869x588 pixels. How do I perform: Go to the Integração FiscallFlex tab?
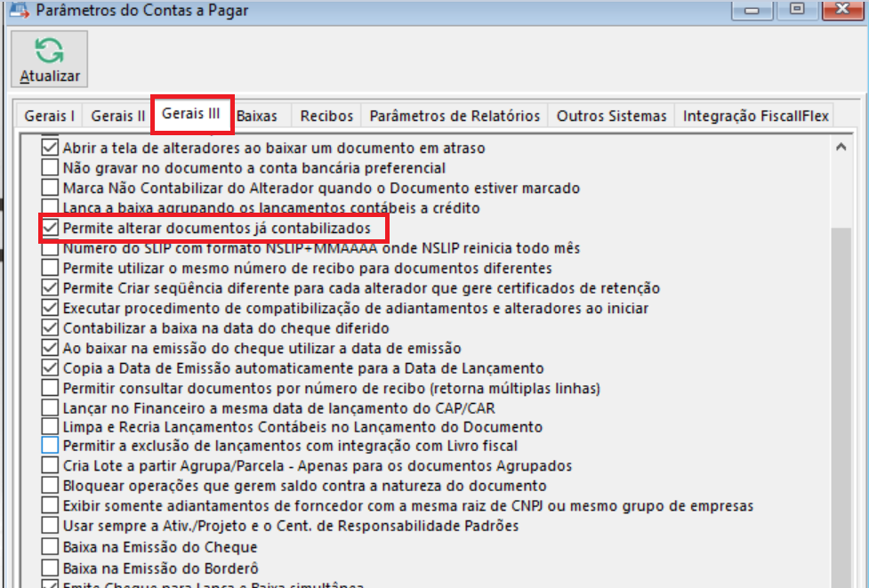(x=755, y=116)
